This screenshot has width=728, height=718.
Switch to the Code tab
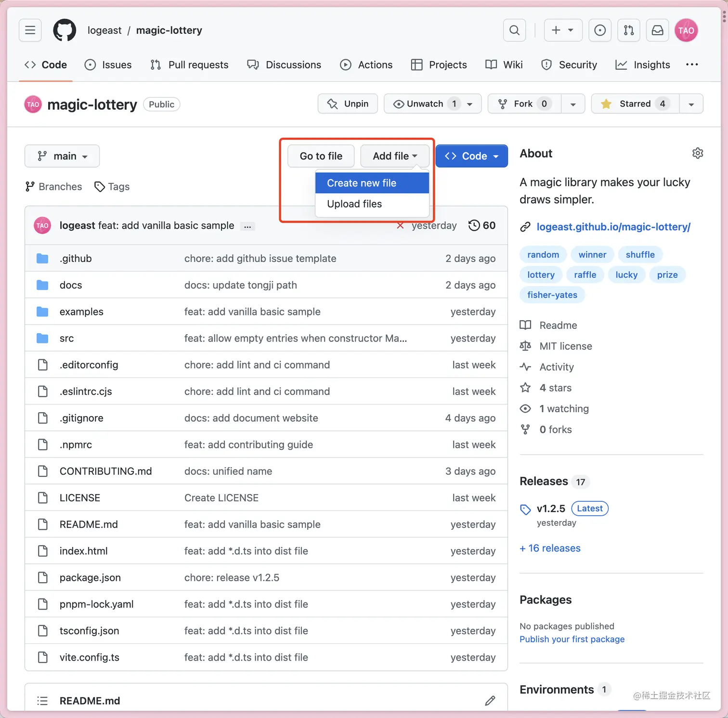(46, 65)
